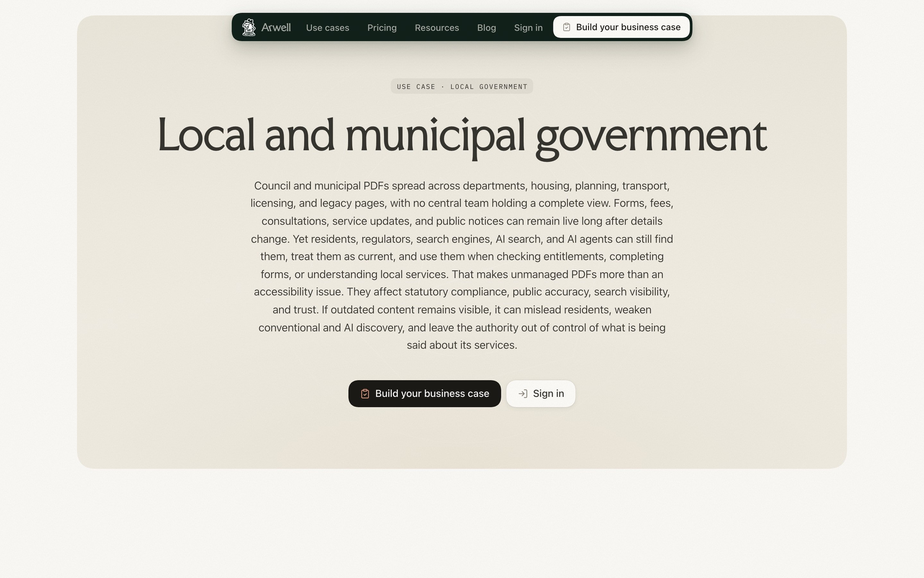Click the USE CASE · LOCAL GOVERNMENT badge

click(462, 86)
